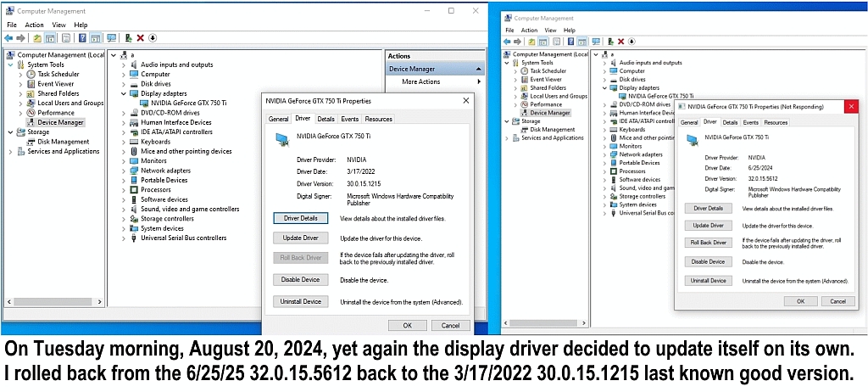Expand Audio inputs and outputs, left window
Viewport: 868px width, 392px height.
tap(124, 64)
